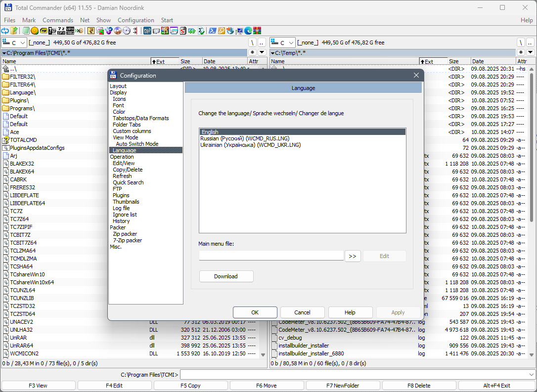Select English in the language list
This screenshot has width=537, height=392.
303,132
